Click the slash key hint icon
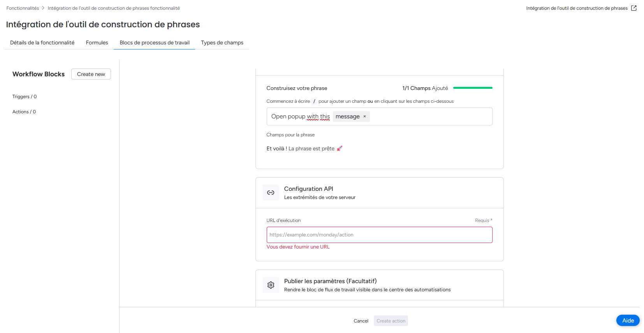Image resolution: width=644 pixels, height=333 pixels. (314, 101)
